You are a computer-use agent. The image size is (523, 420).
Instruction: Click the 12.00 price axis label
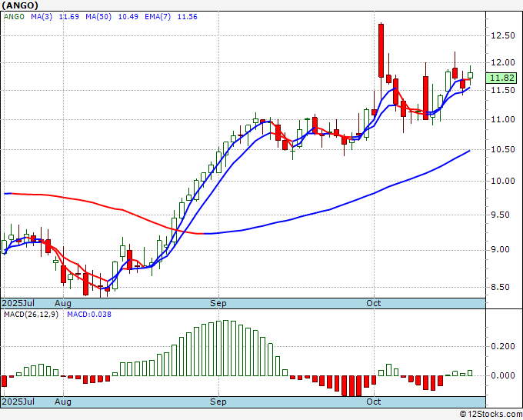tap(503, 62)
